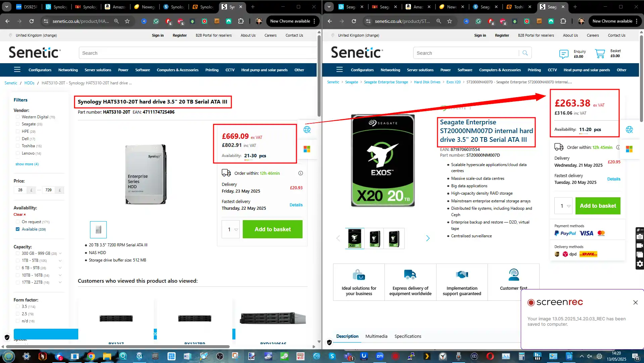Viewport: 644px width, 363px height.
Task: Open quantity dropdown beside Seagate Add to basket
Action: (568, 206)
